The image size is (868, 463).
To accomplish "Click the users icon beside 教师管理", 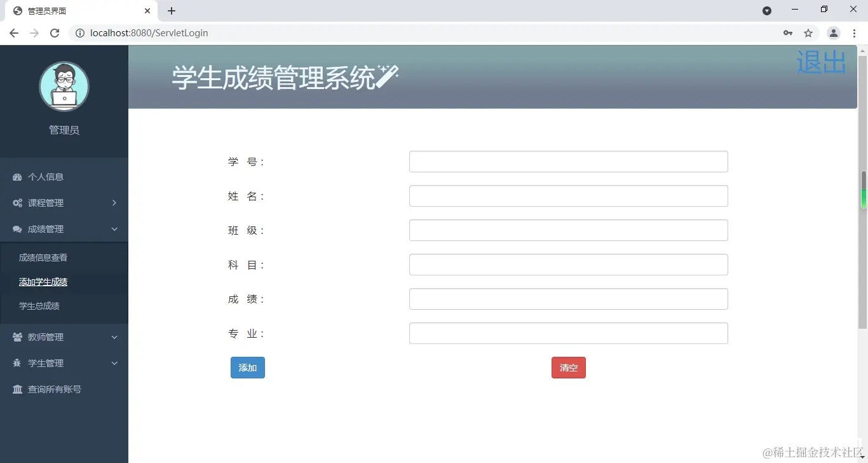I will point(17,337).
